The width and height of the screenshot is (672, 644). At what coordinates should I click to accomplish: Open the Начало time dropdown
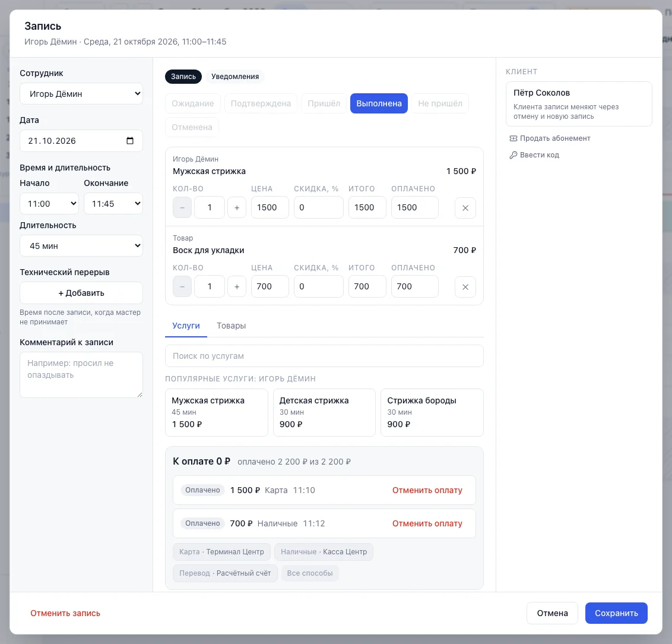click(x=49, y=204)
